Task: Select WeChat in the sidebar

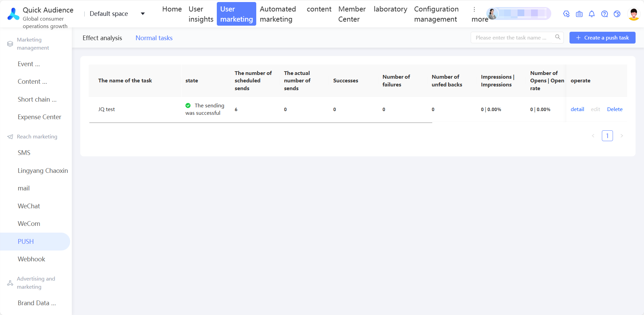Action: click(29, 206)
